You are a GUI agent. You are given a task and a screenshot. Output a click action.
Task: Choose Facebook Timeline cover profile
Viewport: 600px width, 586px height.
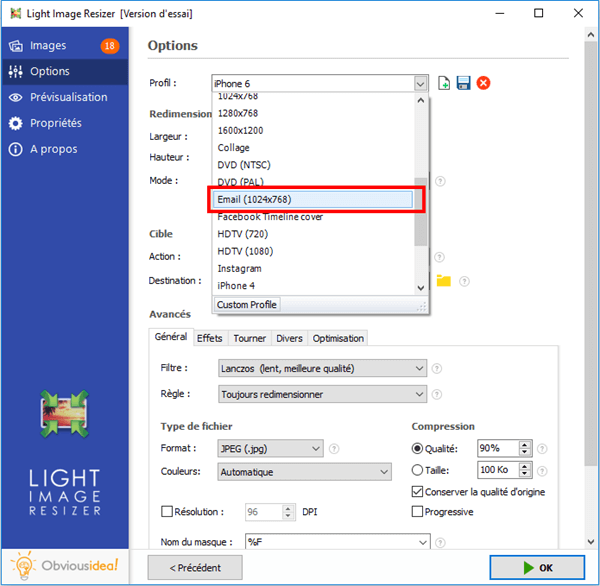tap(313, 217)
